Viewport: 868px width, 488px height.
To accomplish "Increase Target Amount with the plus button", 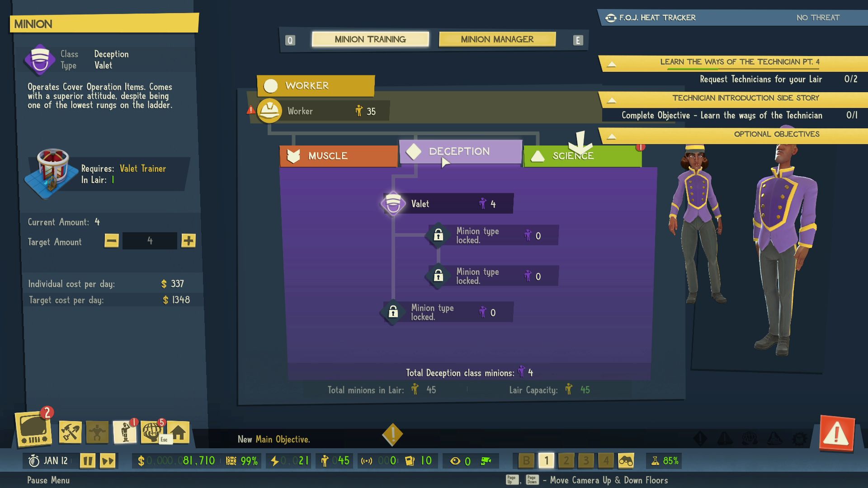I will click(189, 241).
